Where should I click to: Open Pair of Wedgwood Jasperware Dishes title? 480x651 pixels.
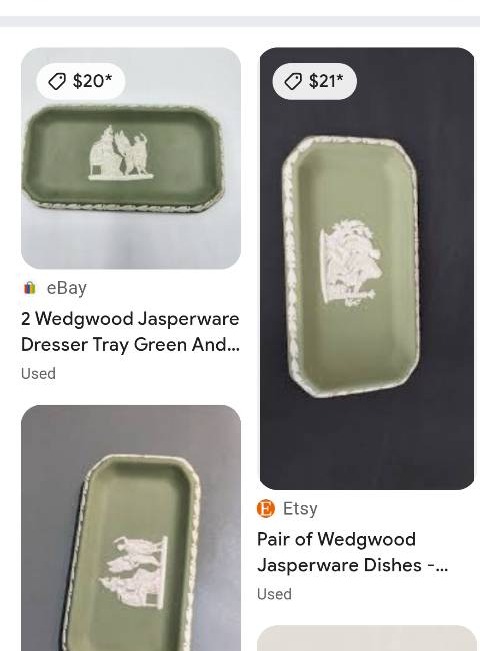tap(353, 552)
